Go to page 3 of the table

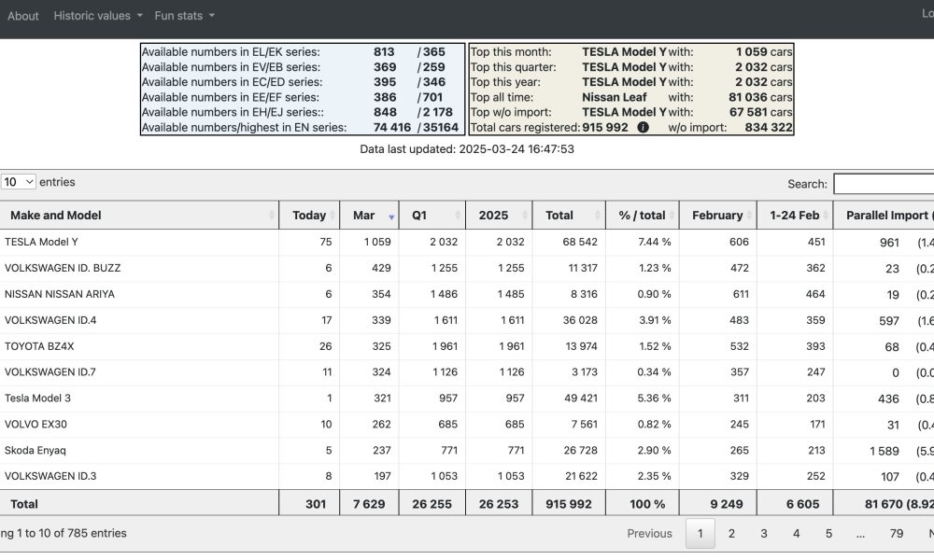tap(764, 533)
